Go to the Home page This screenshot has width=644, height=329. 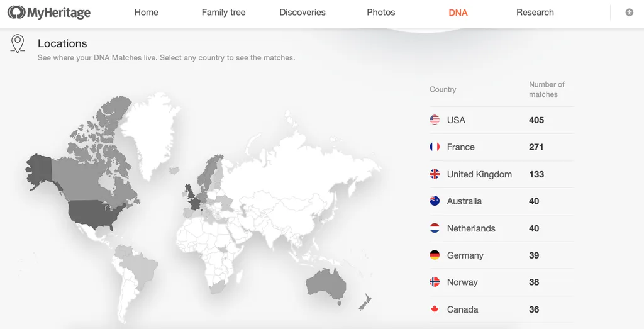[x=146, y=13]
